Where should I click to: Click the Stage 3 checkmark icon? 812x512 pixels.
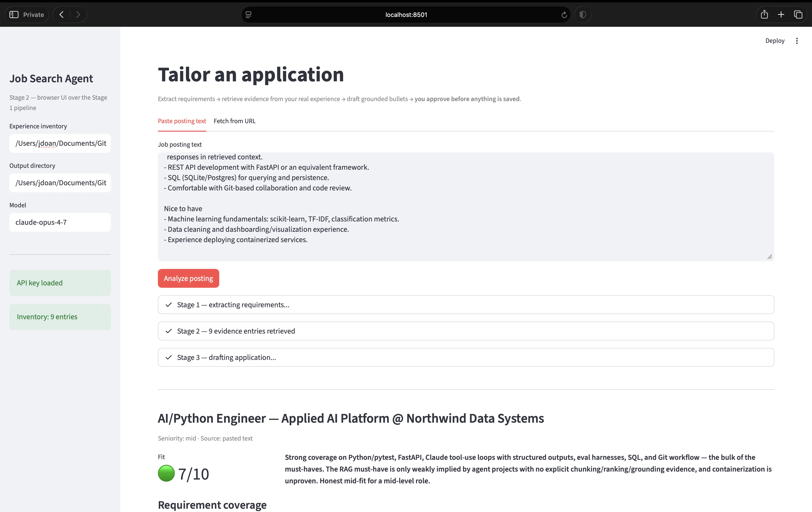(169, 357)
